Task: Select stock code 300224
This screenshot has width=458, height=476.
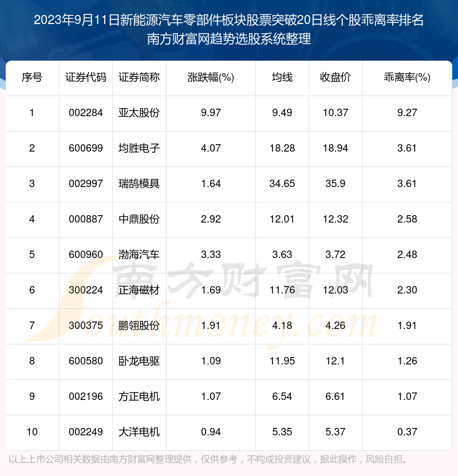Action: [x=86, y=290]
